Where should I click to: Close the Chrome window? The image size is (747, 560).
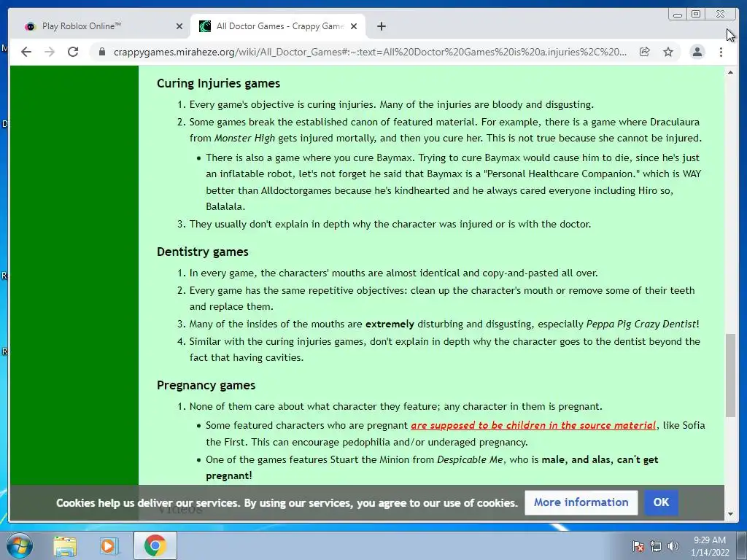(720, 15)
